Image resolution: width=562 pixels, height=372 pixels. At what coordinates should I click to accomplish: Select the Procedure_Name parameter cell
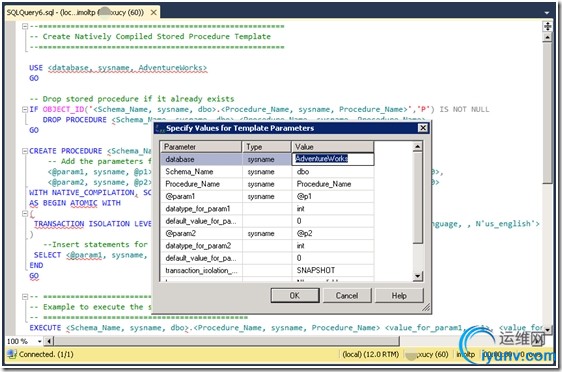point(201,184)
